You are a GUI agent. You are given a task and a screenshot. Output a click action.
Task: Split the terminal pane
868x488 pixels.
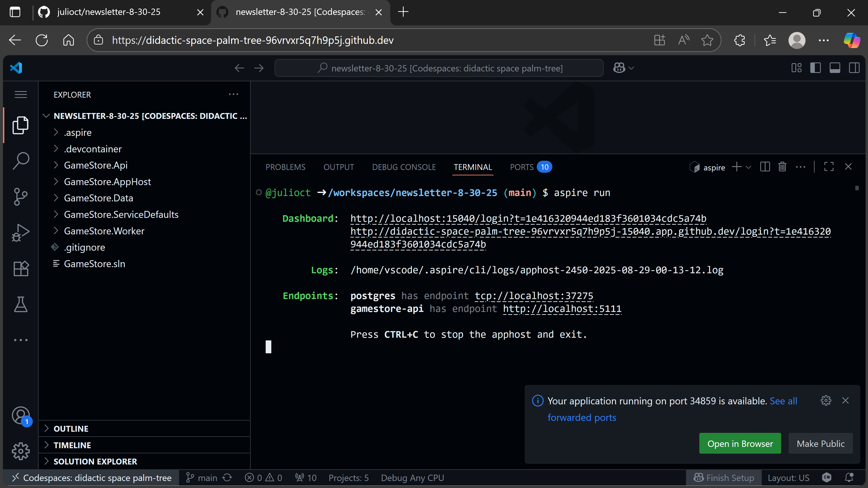click(x=765, y=167)
